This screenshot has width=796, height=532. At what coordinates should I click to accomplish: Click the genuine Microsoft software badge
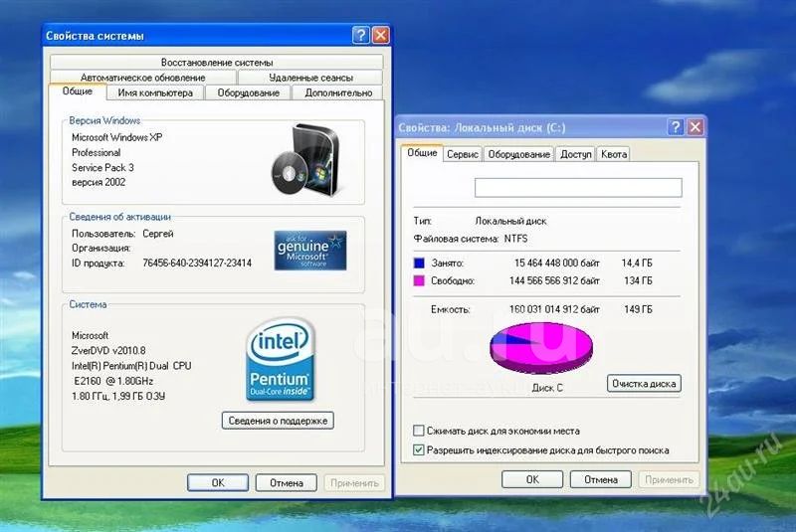pos(310,250)
